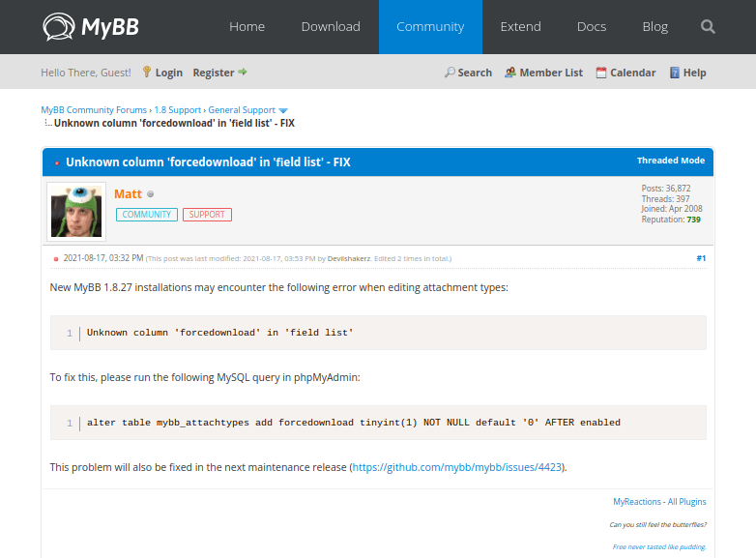Open the All Plugins signature link
This screenshot has width=756, height=558.
(x=686, y=502)
